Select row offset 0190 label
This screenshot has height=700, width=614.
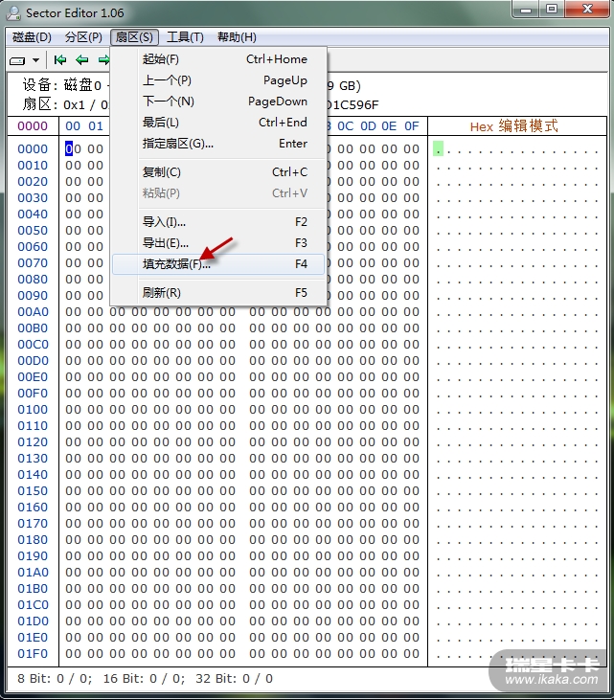[33, 556]
